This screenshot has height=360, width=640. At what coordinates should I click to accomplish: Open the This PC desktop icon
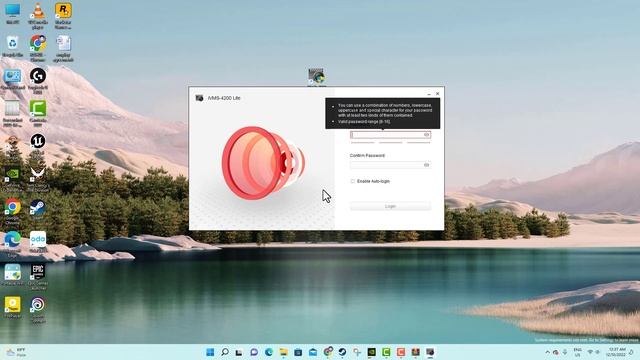pyautogui.click(x=13, y=13)
